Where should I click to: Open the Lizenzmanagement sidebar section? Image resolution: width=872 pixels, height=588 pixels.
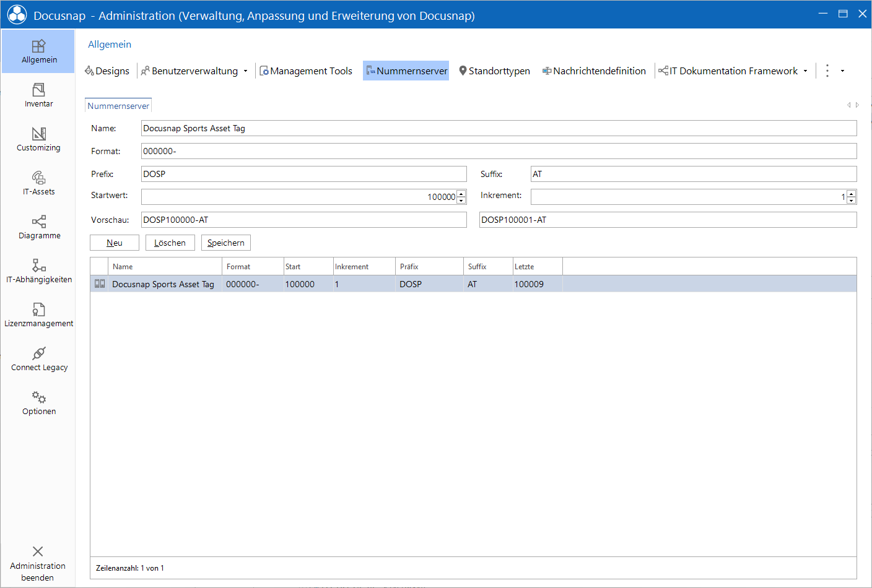38,315
